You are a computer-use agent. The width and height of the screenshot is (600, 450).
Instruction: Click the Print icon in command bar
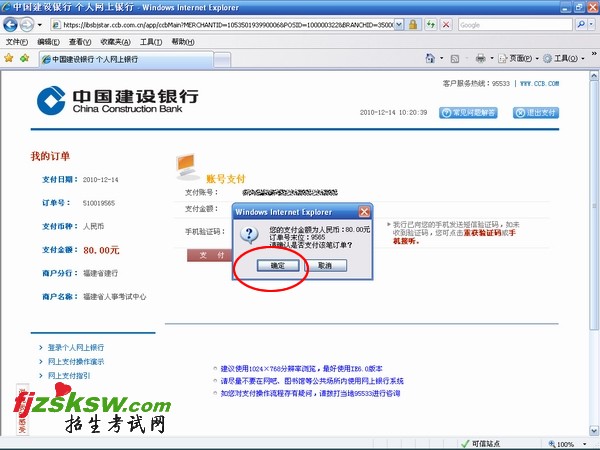pos(480,59)
